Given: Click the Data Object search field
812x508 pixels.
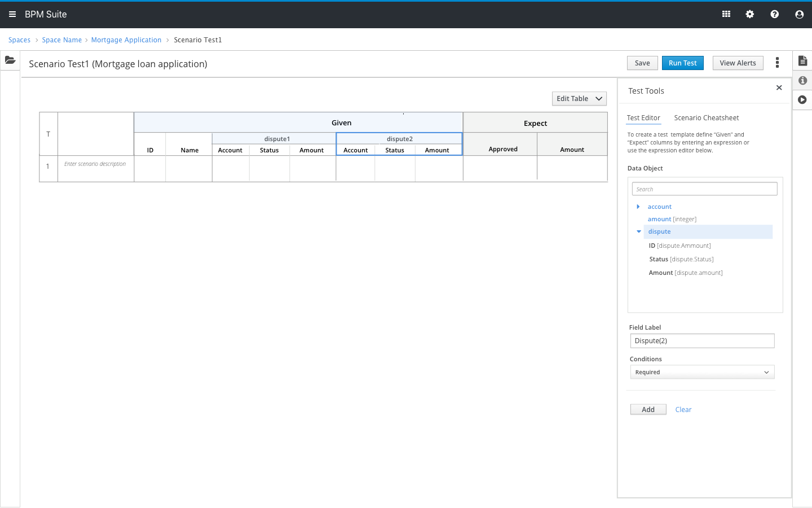Looking at the screenshot, I should point(704,189).
